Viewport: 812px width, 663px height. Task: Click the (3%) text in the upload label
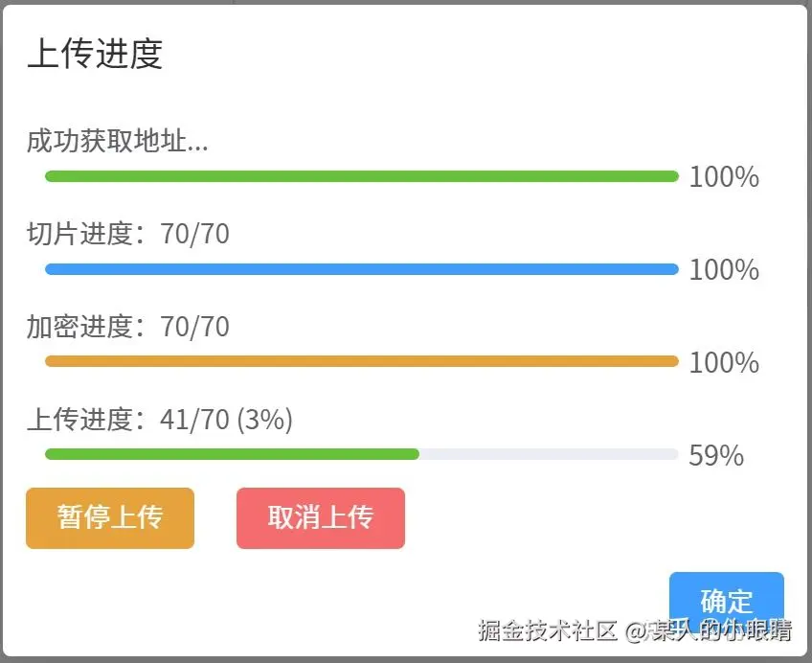264,420
